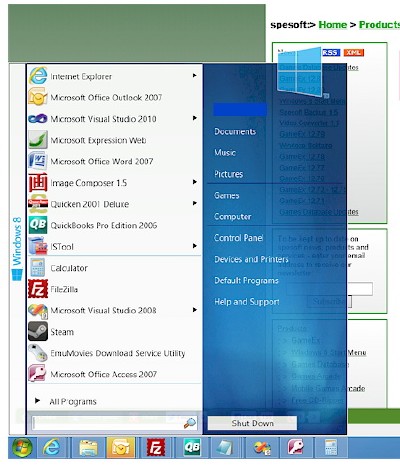Open FileZilla from the taskbar
Screen dimensions: 400x467
point(155,448)
